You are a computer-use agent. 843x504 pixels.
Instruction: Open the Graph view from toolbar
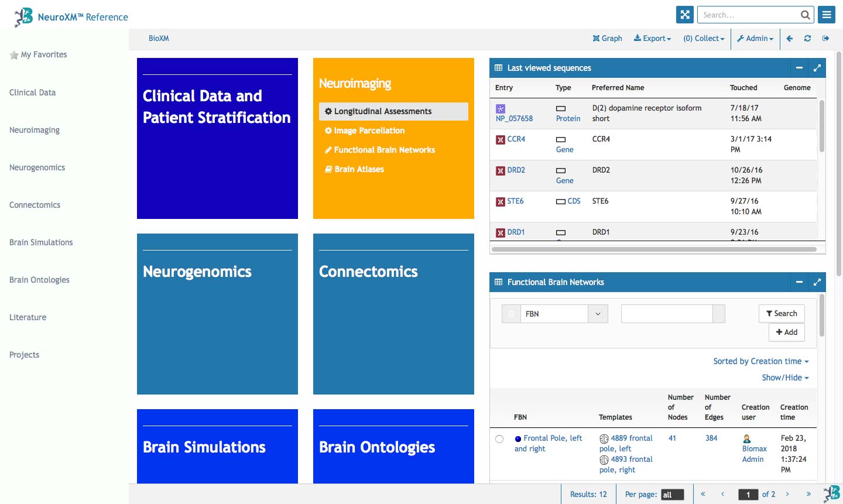(x=607, y=39)
